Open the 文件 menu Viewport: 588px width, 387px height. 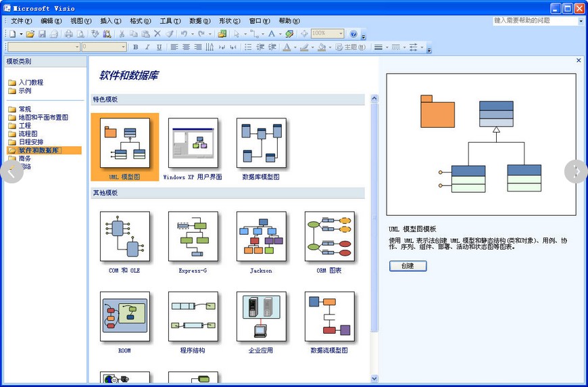tap(21, 21)
